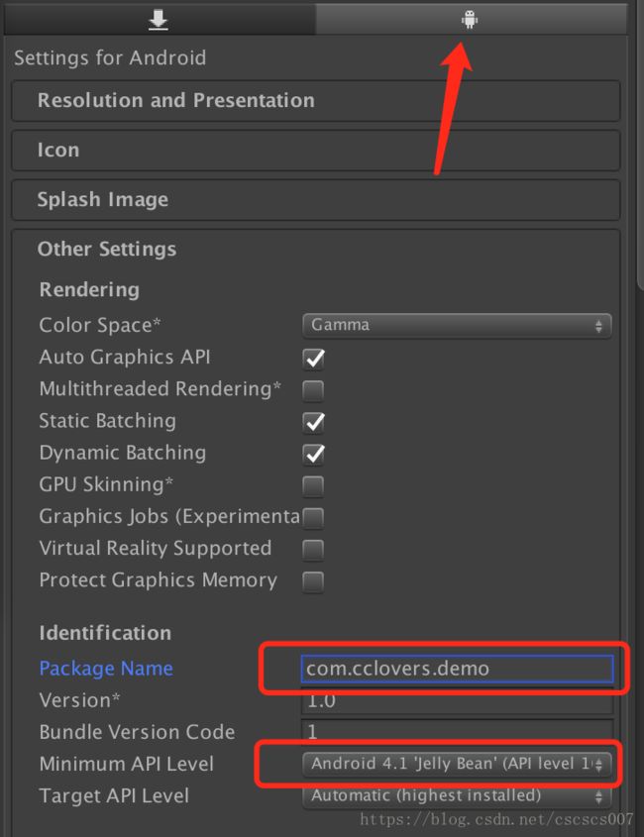Check Protect Graphics Memory

[x=313, y=581]
